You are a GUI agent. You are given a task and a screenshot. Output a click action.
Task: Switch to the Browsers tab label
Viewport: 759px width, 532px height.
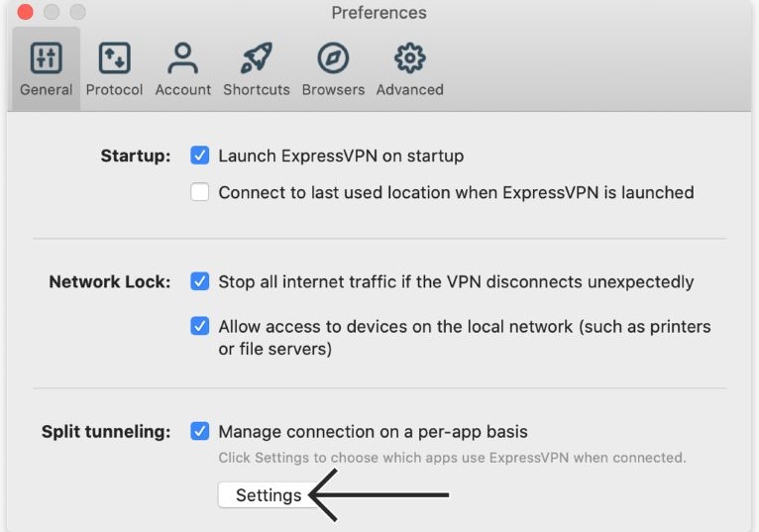click(333, 89)
